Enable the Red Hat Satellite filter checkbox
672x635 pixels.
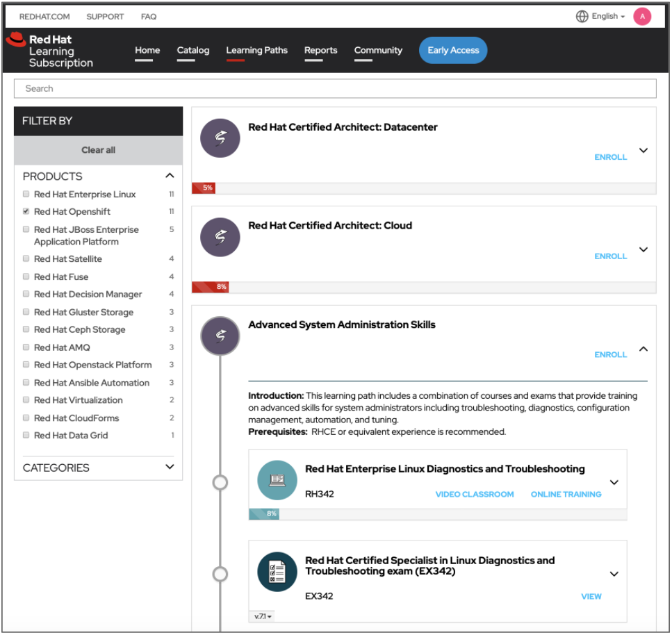[x=26, y=259]
